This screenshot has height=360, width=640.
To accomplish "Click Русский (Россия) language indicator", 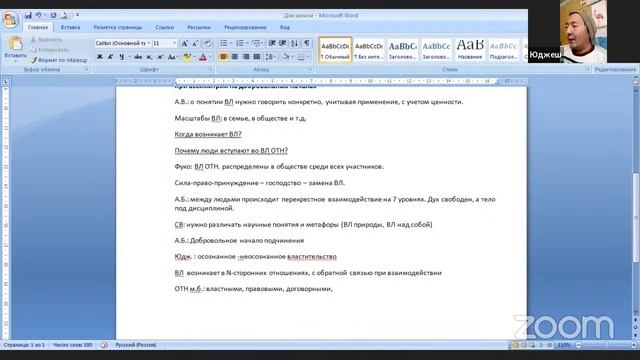I will point(136,345).
